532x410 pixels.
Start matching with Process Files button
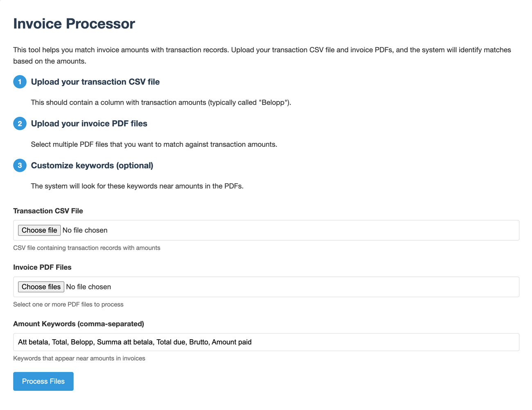click(x=43, y=381)
